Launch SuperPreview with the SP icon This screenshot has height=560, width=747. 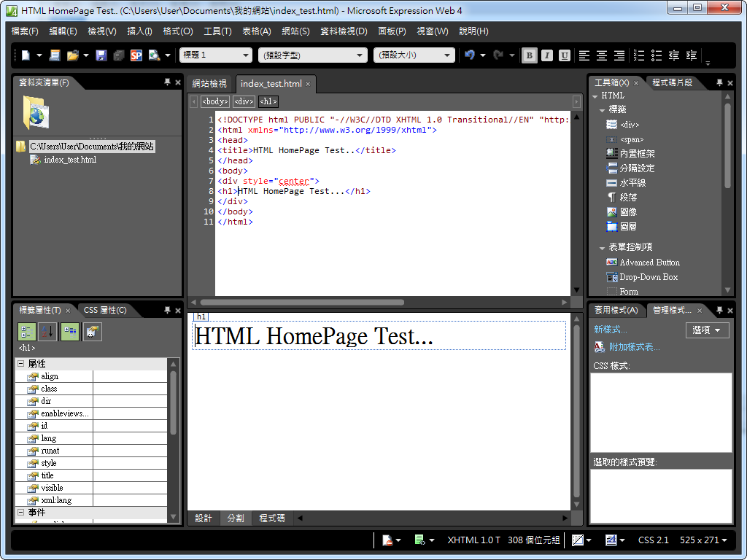[136, 55]
